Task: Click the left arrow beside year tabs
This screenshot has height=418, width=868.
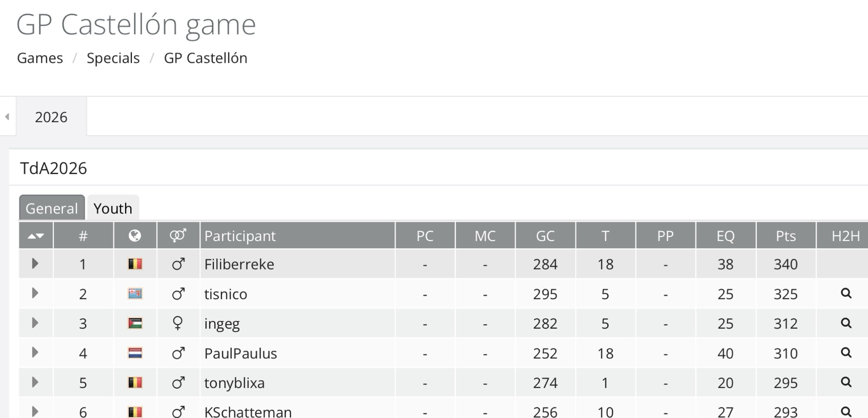Action: [x=7, y=117]
